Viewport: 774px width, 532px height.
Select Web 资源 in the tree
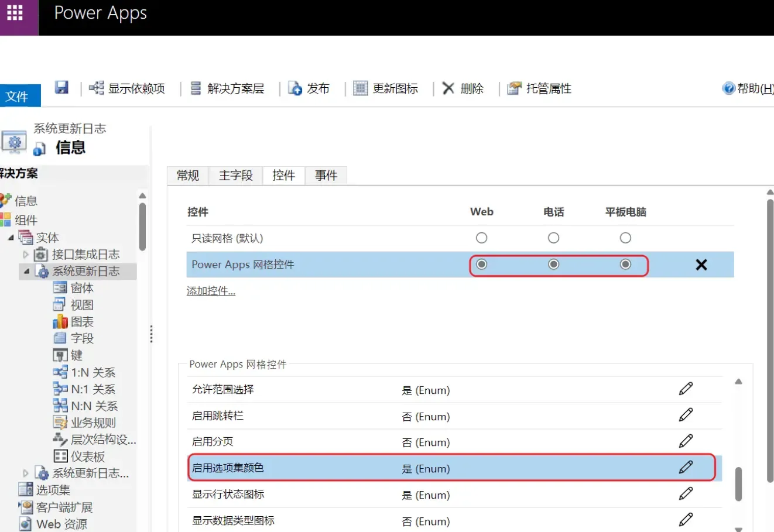[61, 524]
